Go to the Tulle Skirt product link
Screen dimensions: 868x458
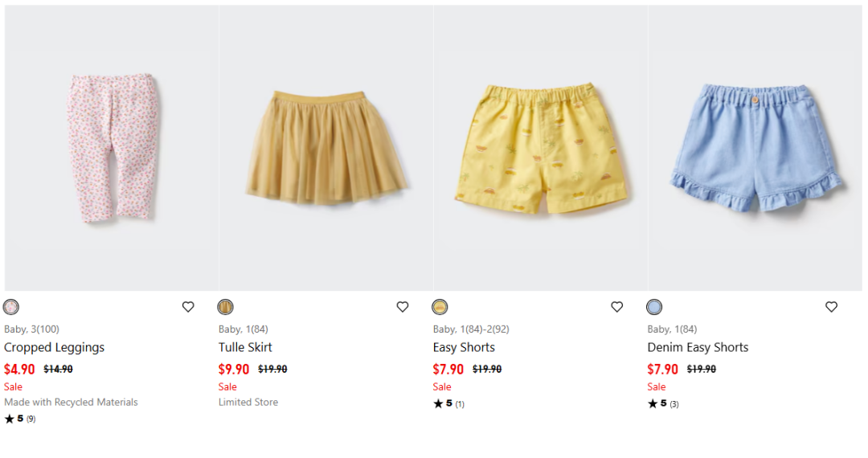coord(245,347)
